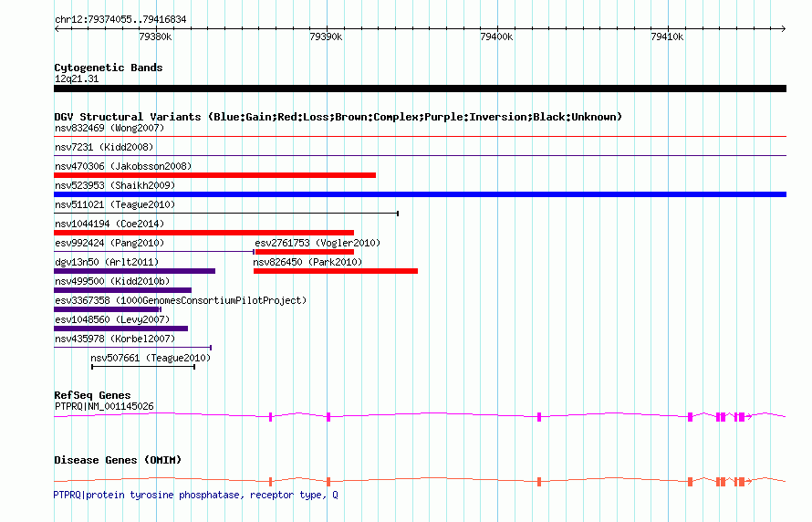
Task: Click the thin purple line of esv992424
Action: [154, 252]
